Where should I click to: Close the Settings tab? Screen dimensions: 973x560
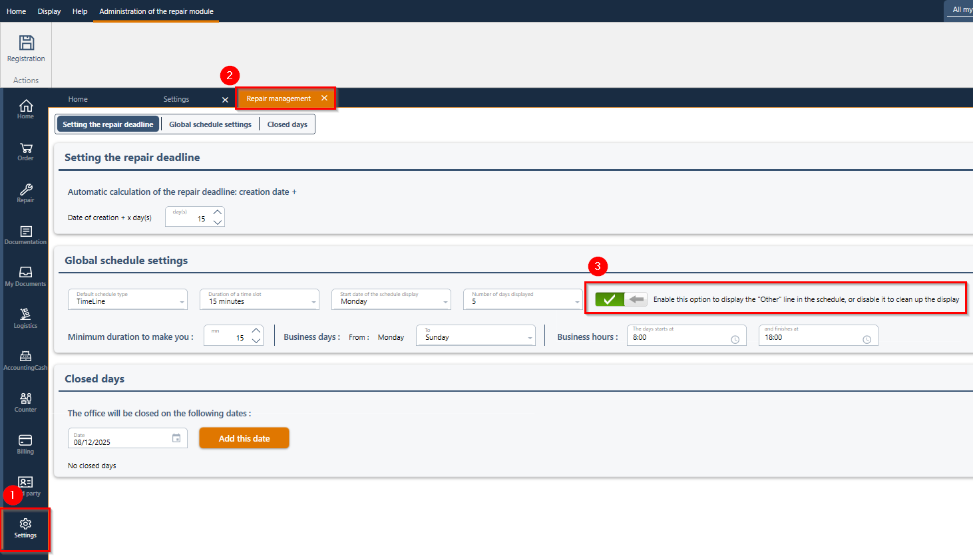click(225, 100)
